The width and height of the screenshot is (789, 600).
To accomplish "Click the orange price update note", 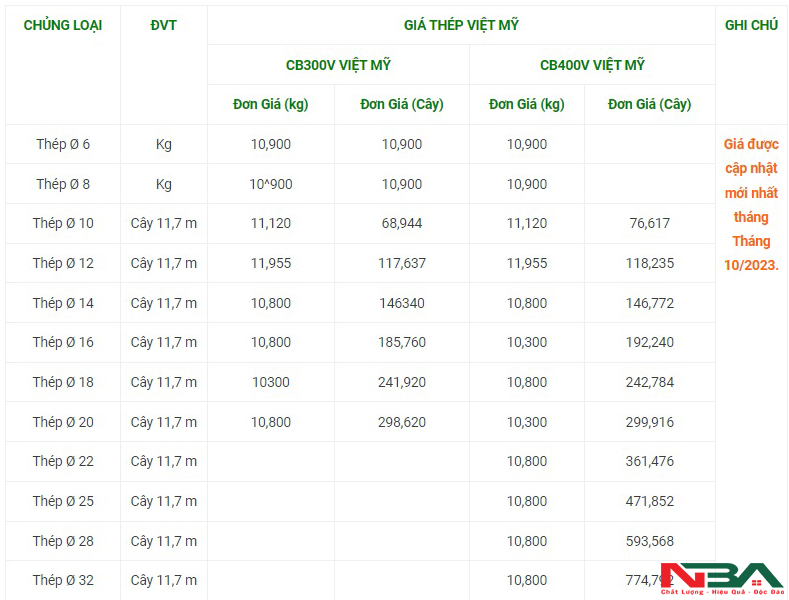I will 751,204.
